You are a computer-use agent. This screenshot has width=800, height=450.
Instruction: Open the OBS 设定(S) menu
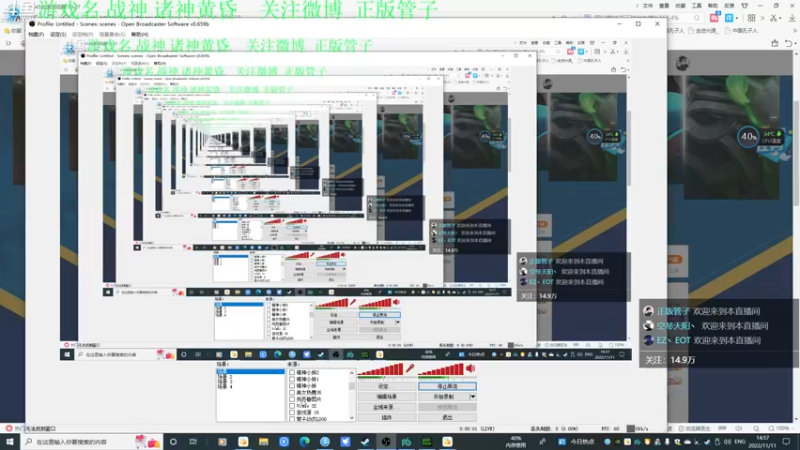(58, 34)
